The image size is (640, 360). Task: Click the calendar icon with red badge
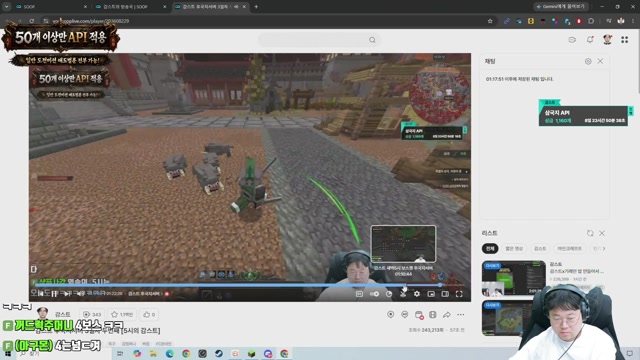coord(419,315)
